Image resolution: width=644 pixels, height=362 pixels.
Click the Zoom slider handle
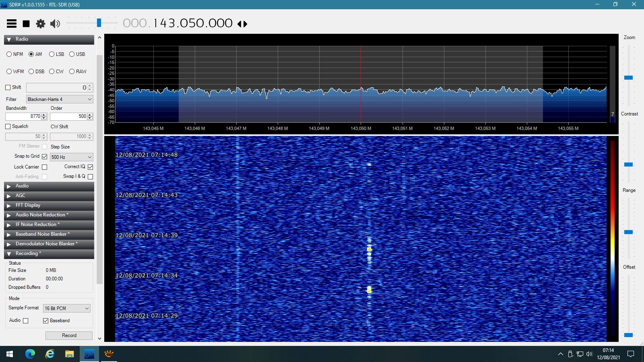[x=628, y=78]
